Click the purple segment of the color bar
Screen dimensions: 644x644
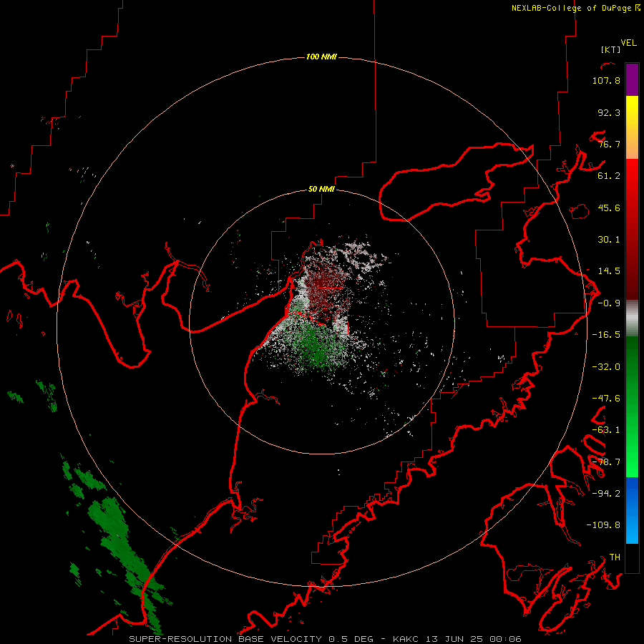click(x=632, y=79)
